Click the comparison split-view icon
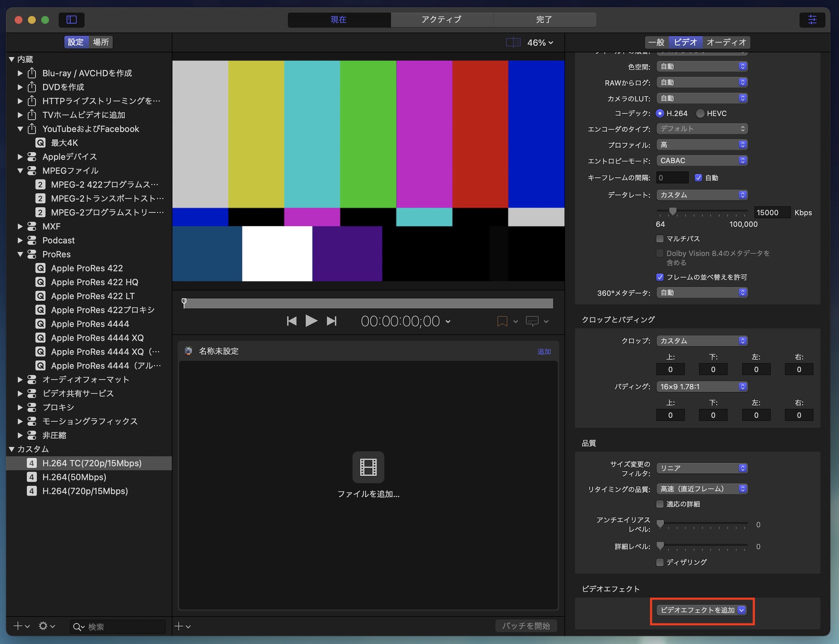The width and height of the screenshot is (839, 644). (513, 42)
